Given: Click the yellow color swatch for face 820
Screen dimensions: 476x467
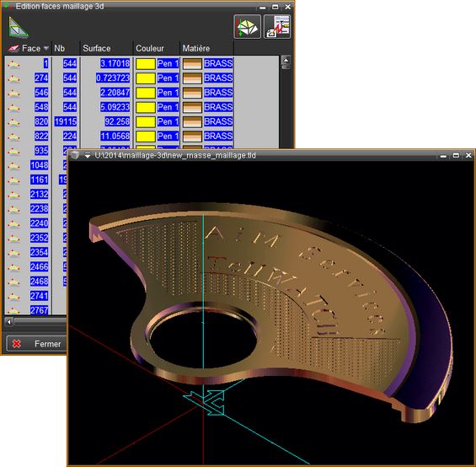Looking at the screenshot, I should (x=146, y=122).
